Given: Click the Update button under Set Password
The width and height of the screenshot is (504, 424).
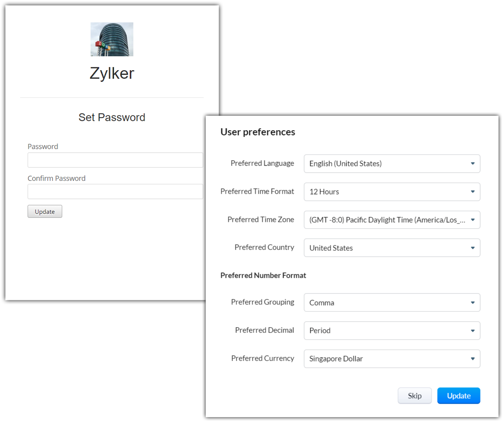Looking at the screenshot, I should (x=45, y=211).
